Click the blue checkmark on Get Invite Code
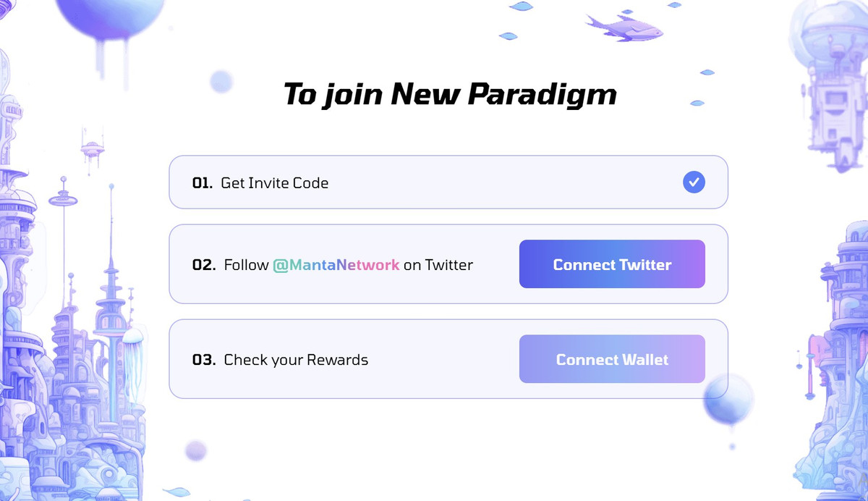Image resolution: width=868 pixels, height=501 pixels. tap(694, 182)
